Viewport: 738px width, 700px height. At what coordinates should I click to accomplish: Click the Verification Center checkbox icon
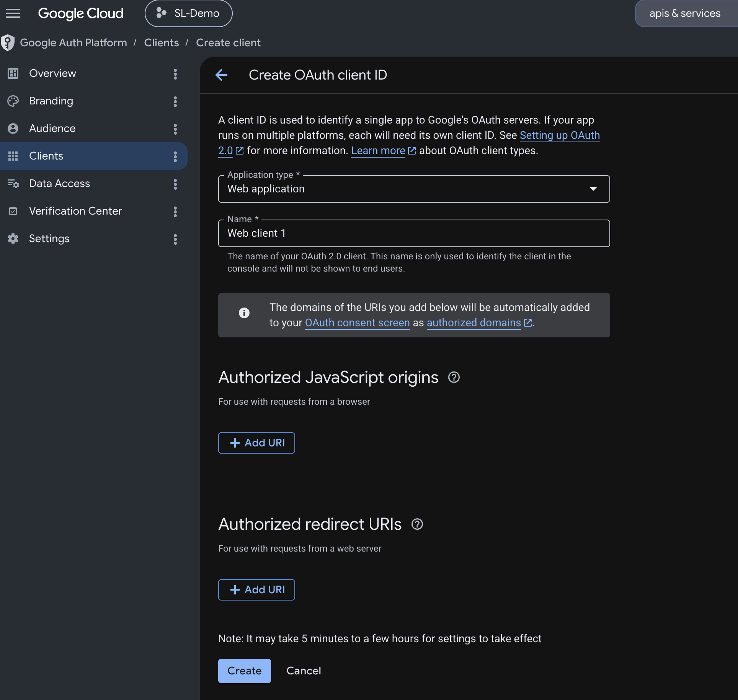point(13,211)
